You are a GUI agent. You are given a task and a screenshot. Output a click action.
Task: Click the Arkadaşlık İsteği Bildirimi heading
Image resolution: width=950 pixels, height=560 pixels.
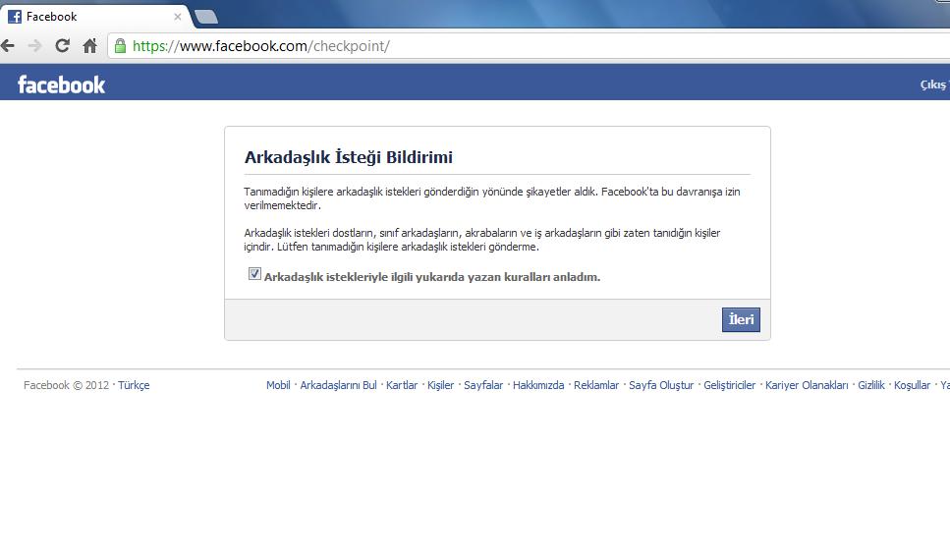click(x=349, y=157)
